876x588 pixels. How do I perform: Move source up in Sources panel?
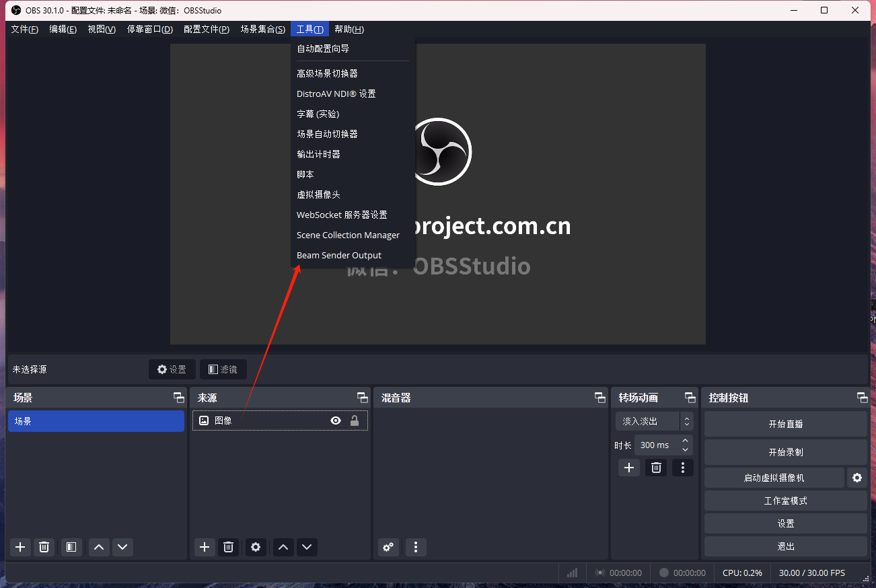[283, 547]
